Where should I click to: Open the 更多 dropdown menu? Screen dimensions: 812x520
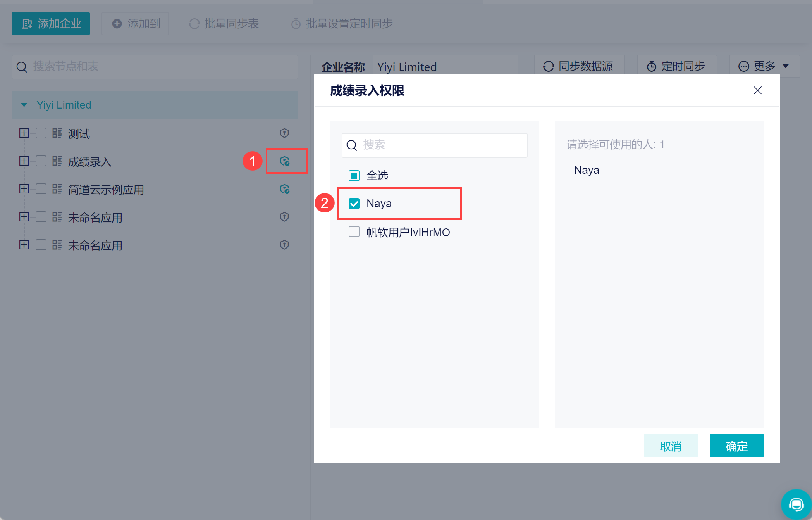click(x=764, y=66)
